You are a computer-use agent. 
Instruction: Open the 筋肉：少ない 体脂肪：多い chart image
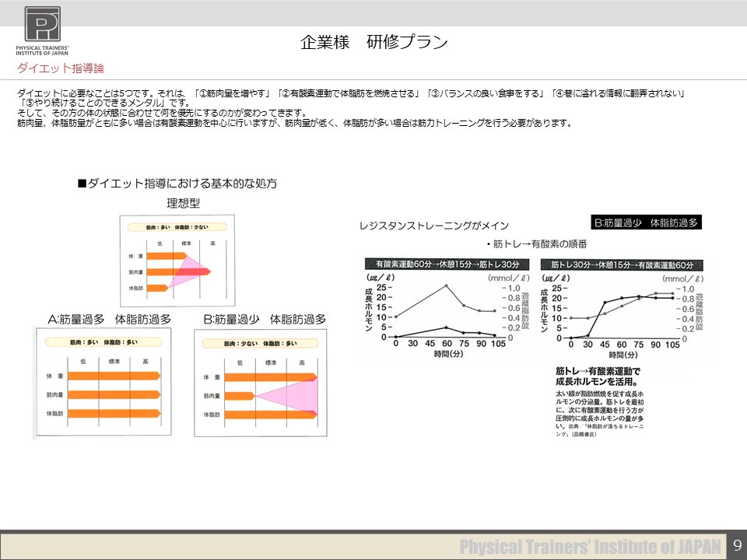pos(261,383)
